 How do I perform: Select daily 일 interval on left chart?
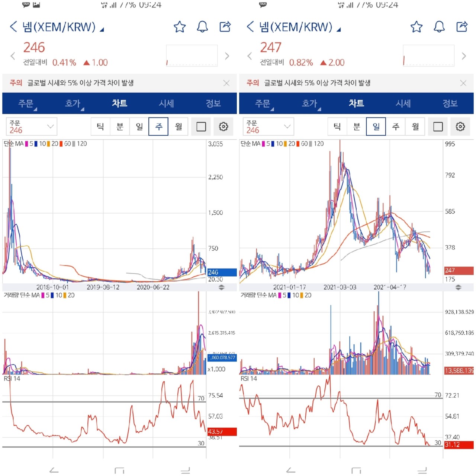[x=139, y=127]
